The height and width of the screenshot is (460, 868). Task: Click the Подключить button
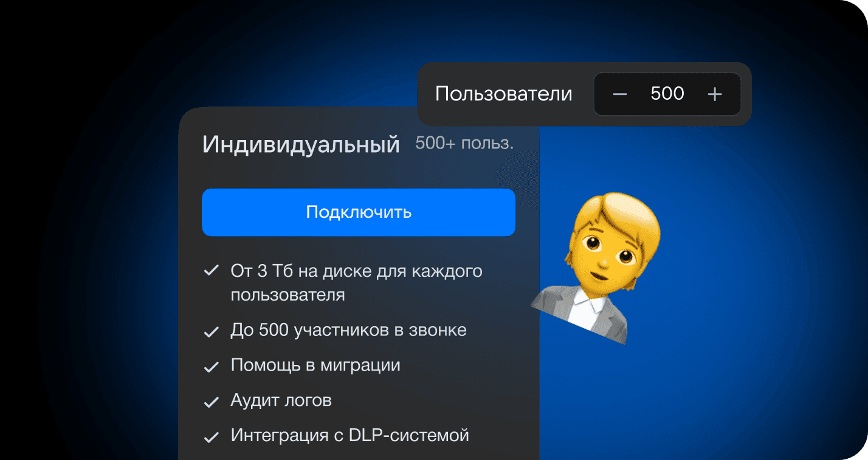point(359,212)
